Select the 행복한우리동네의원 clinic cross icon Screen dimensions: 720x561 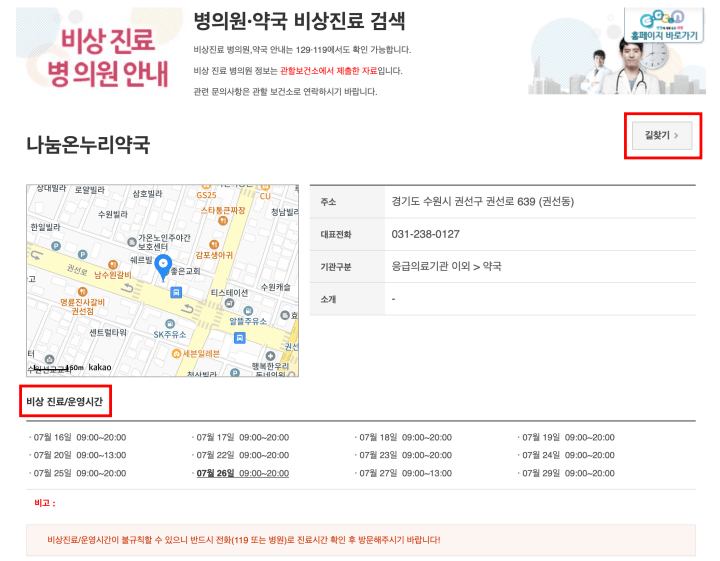coord(270,356)
